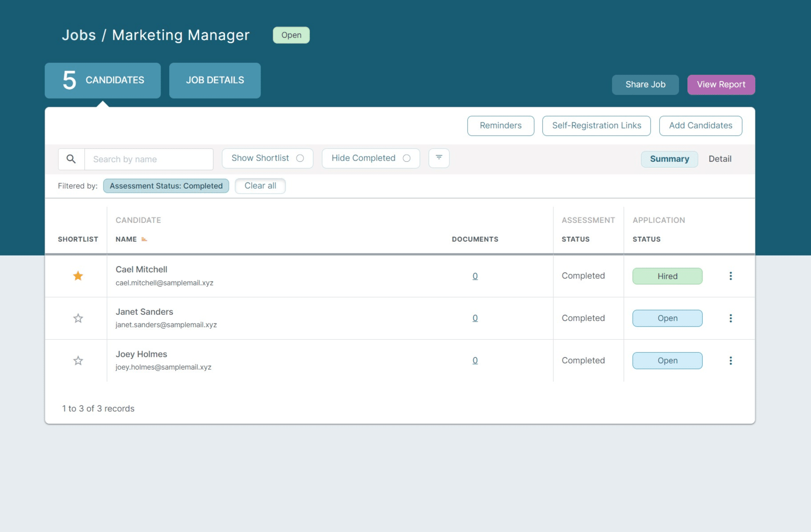Click the Share Job button

645,85
